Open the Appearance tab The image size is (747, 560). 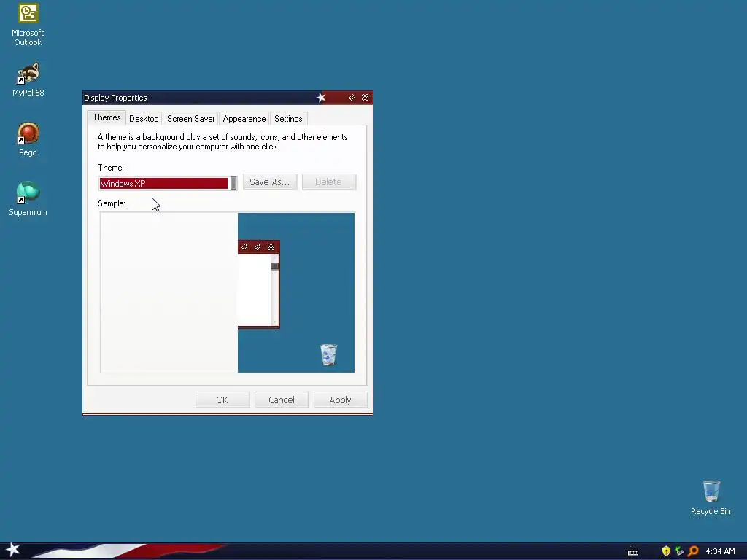click(x=244, y=119)
